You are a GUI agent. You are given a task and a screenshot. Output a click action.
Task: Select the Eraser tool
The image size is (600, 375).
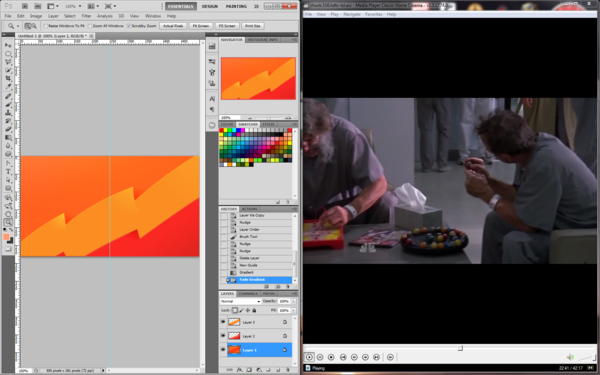click(8, 129)
